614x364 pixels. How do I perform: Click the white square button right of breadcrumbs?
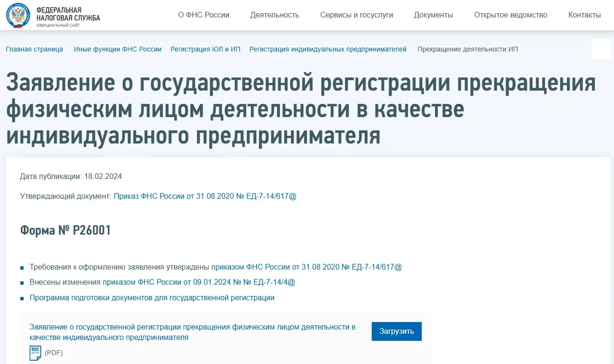[601, 49]
